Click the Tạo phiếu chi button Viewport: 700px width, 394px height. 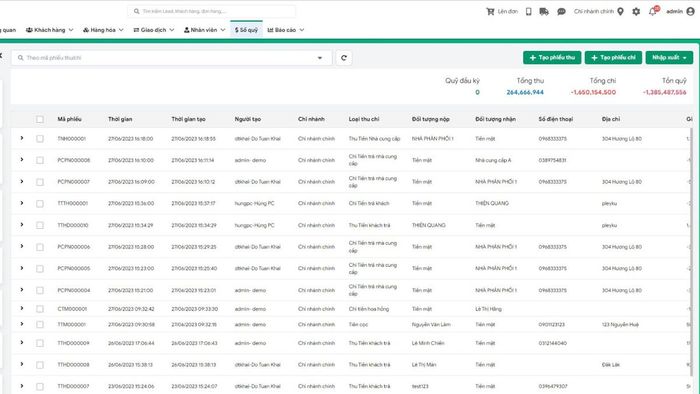point(613,58)
